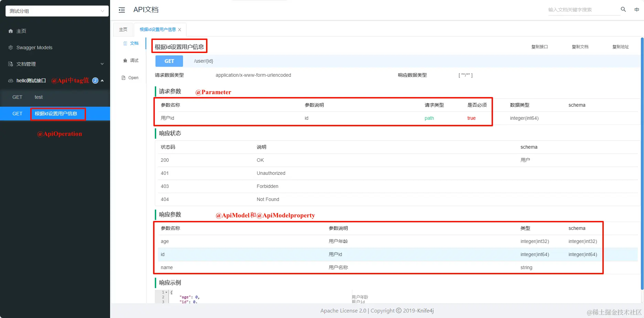Click the red true required value
The image size is (644, 318).
pos(471,118)
